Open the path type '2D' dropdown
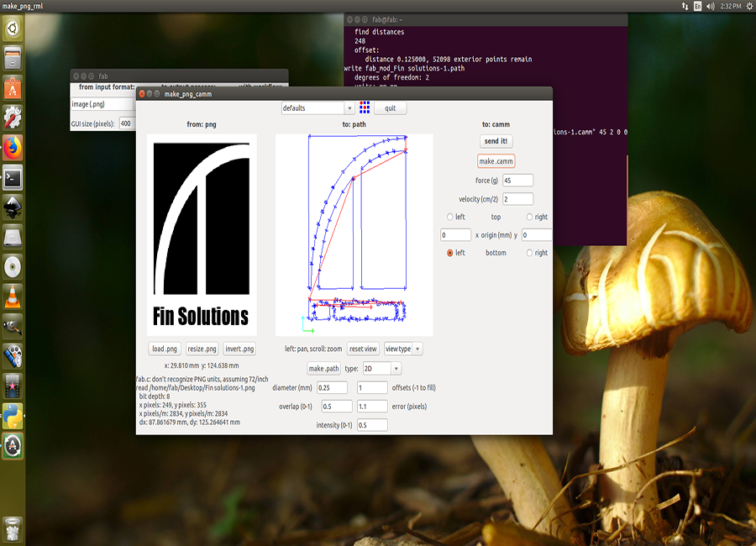756x546 pixels. tap(382, 369)
